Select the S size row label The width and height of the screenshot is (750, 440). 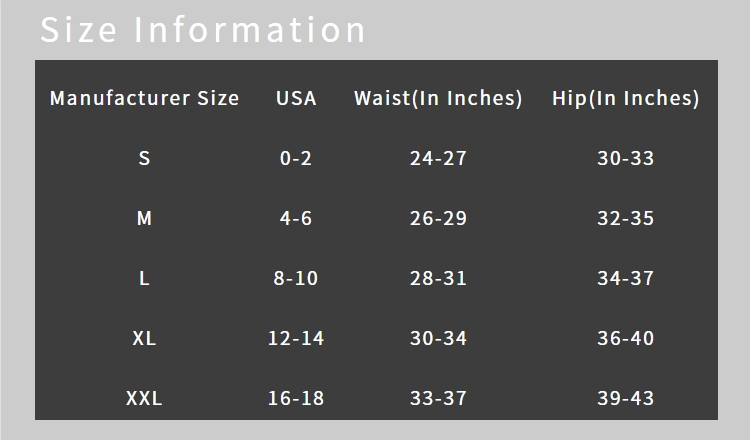tap(144, 158)
